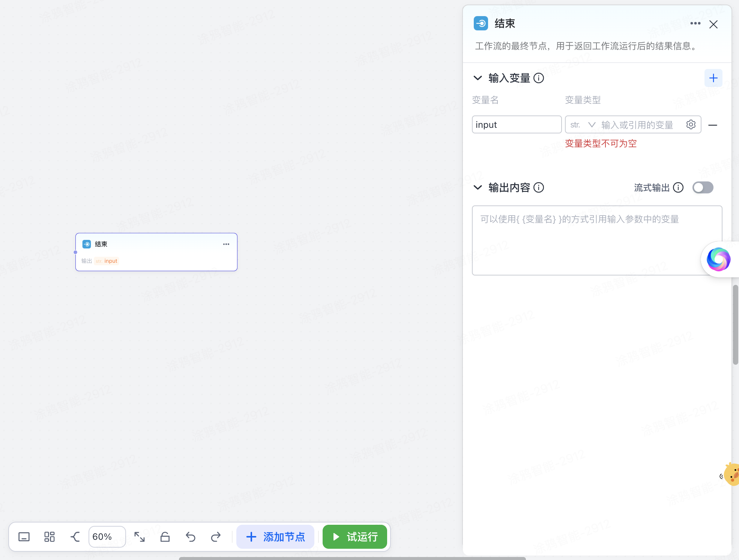Click the auto-layout grid icon in toolbar
Image resolution: width=739 pixels, height=560 pixels.
tap(50, 537)
